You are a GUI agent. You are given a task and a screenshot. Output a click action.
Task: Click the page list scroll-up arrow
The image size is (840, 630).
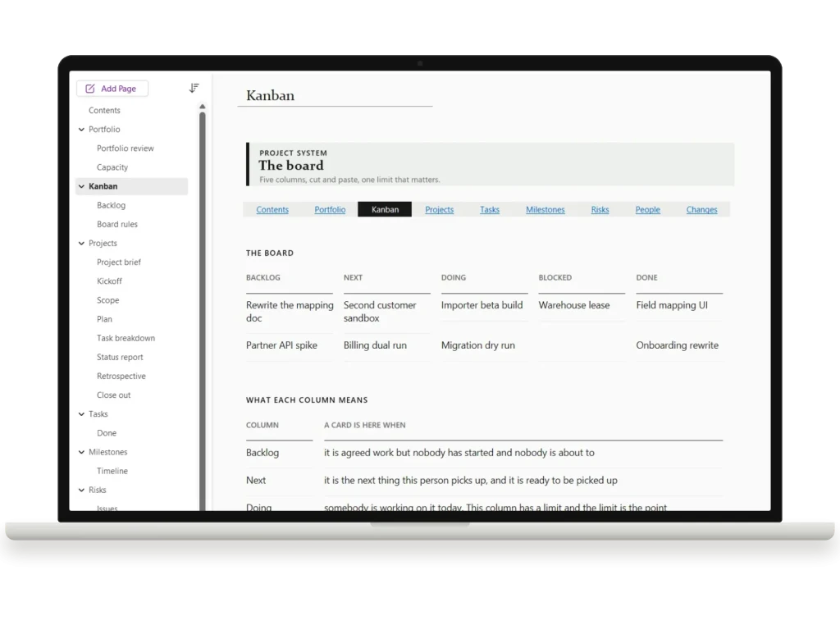(203, 107)
